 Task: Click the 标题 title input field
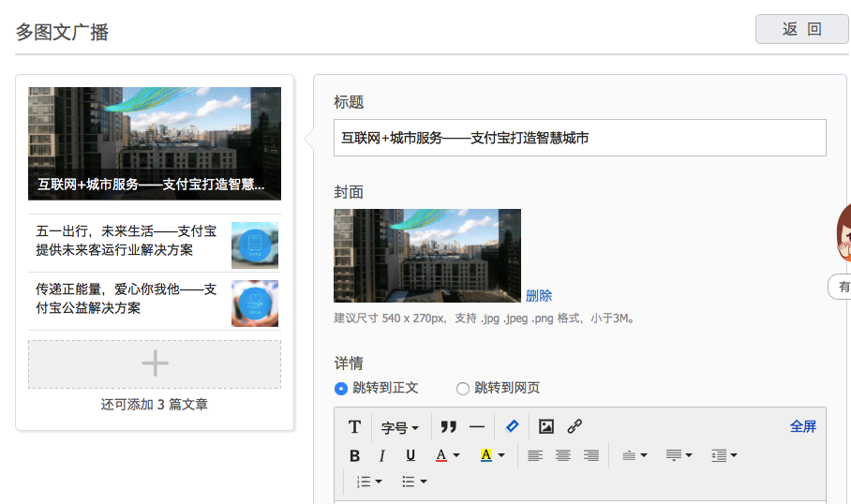click(x=579, y=138)
